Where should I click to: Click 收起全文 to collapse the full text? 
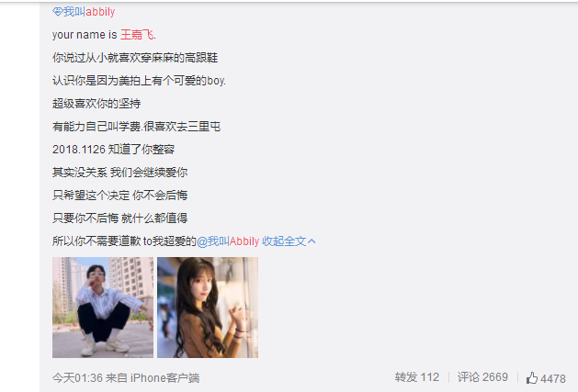point(284,241)
